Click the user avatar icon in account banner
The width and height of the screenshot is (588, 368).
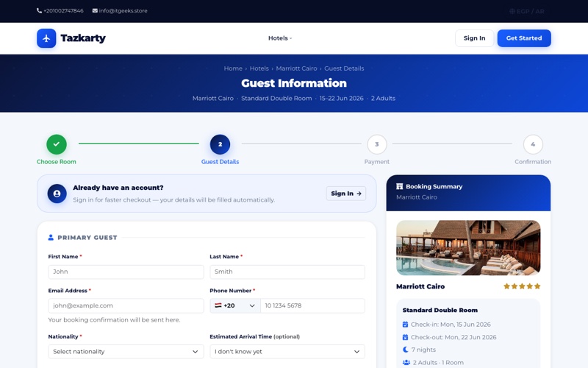(x=57, y=194)
